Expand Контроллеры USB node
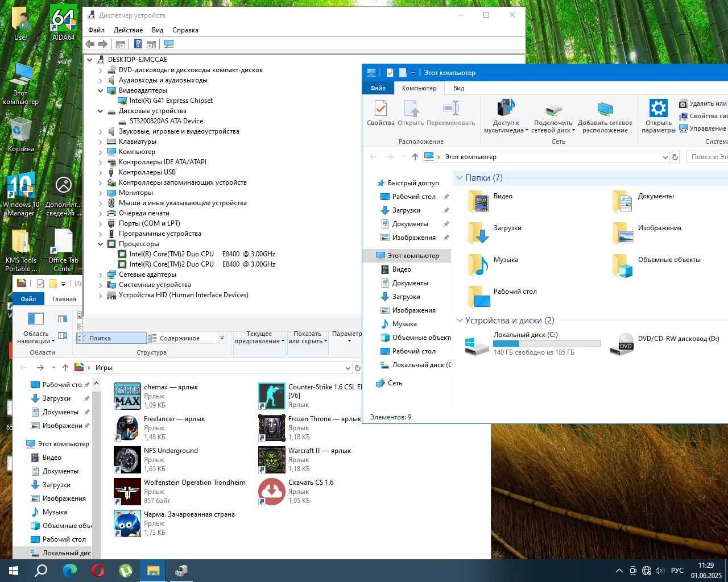 [101, 172]
